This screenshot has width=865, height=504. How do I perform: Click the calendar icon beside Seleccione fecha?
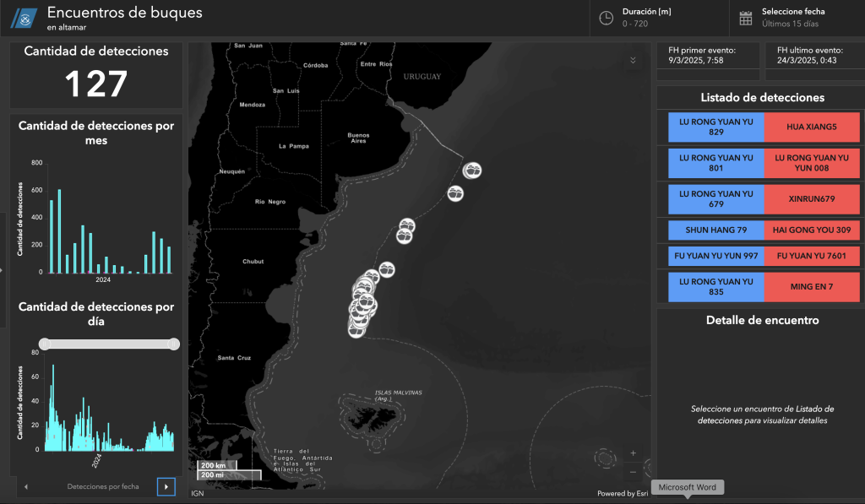tap(745, 18)
